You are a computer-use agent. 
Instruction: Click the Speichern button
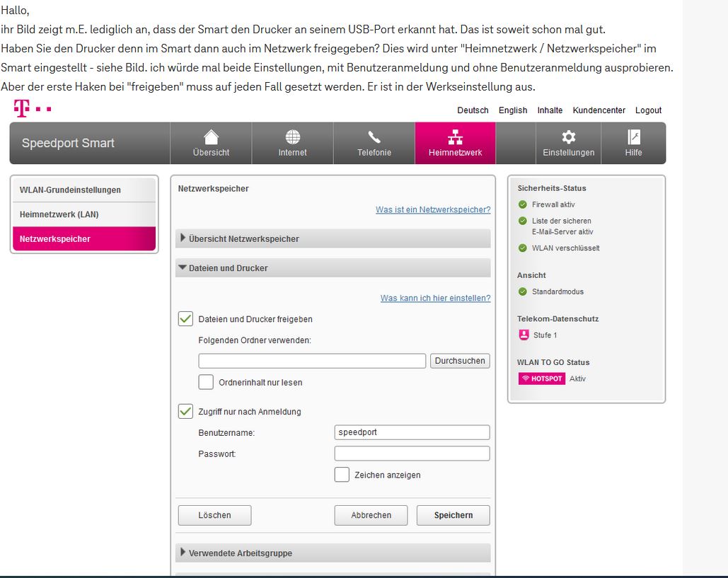[x=453, y=515]
